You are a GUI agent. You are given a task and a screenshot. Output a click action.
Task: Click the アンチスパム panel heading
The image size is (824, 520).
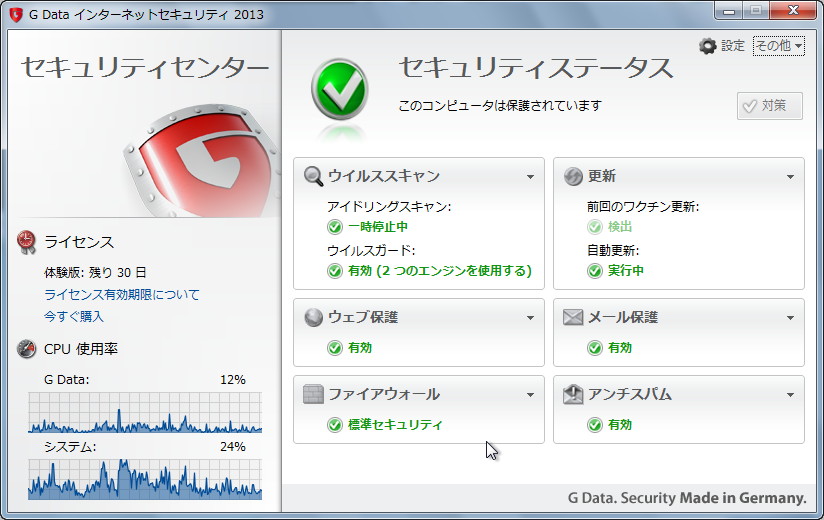pos(630,394)
